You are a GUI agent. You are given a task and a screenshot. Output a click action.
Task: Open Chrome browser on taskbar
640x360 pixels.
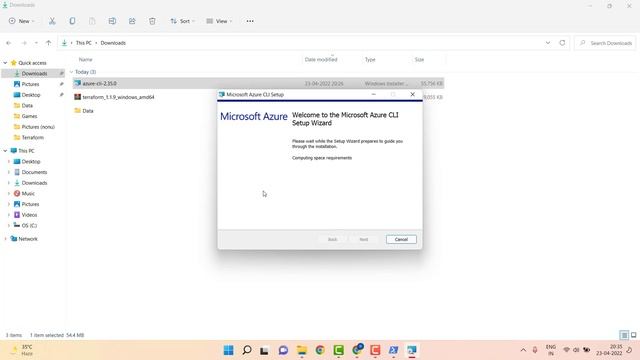coord(320,350)
